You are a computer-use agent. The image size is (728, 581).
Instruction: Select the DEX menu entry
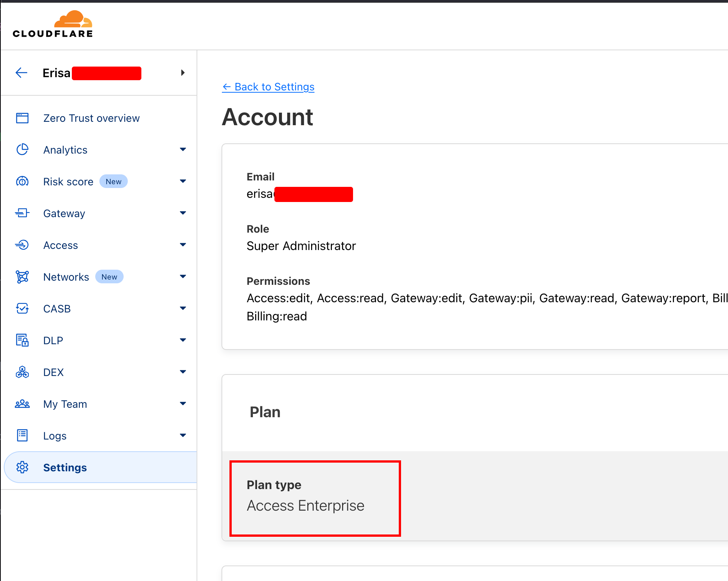tap(53, 372)
